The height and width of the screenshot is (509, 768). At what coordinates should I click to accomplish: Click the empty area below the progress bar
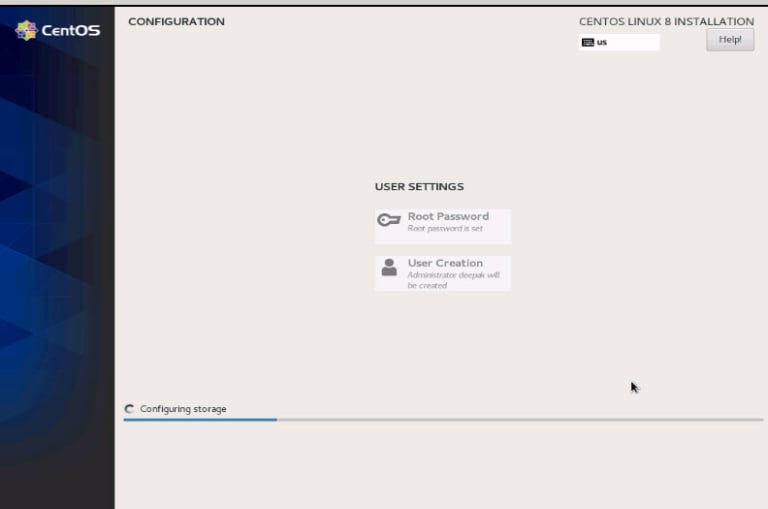click(x=440, y=465)
